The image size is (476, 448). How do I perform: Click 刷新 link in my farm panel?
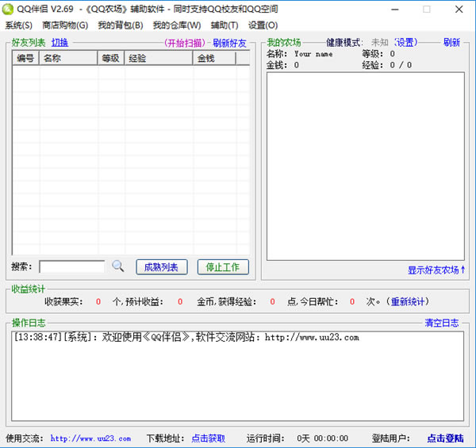[x=451, y=42]
